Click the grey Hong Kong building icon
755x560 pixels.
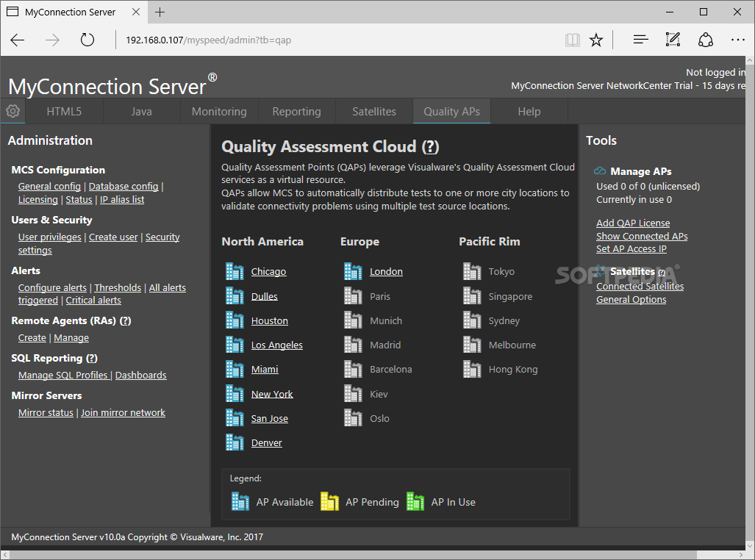point(472,369)
